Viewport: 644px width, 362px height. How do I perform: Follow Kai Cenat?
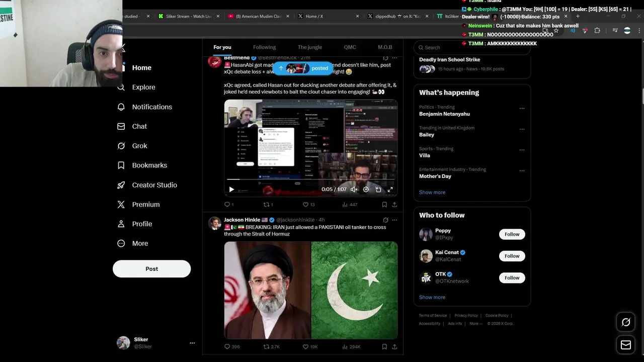pyautogui.click(x=512, y=256)
